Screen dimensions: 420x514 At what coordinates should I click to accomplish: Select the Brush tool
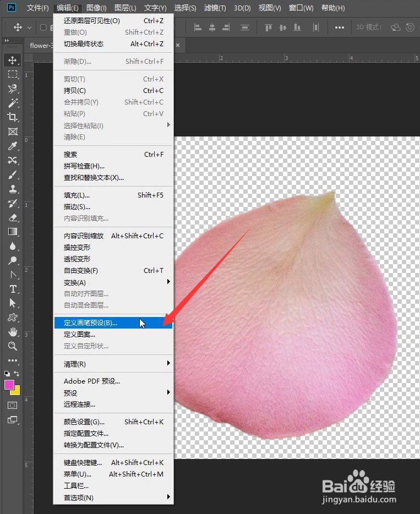coord(13,174)
